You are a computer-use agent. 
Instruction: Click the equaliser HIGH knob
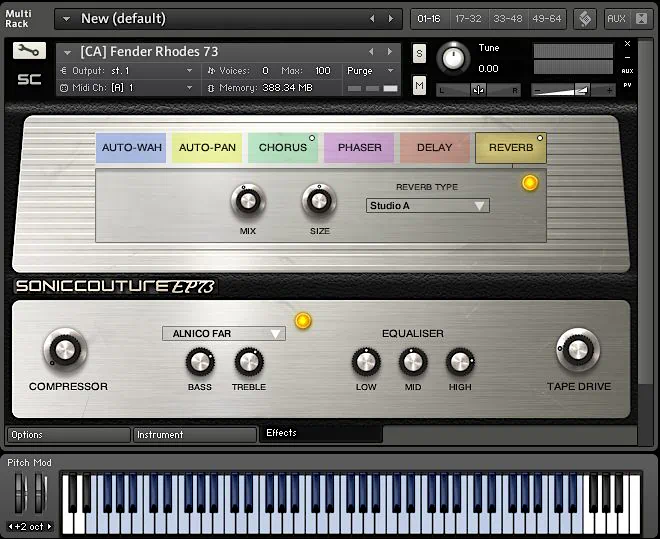point(460,362)
